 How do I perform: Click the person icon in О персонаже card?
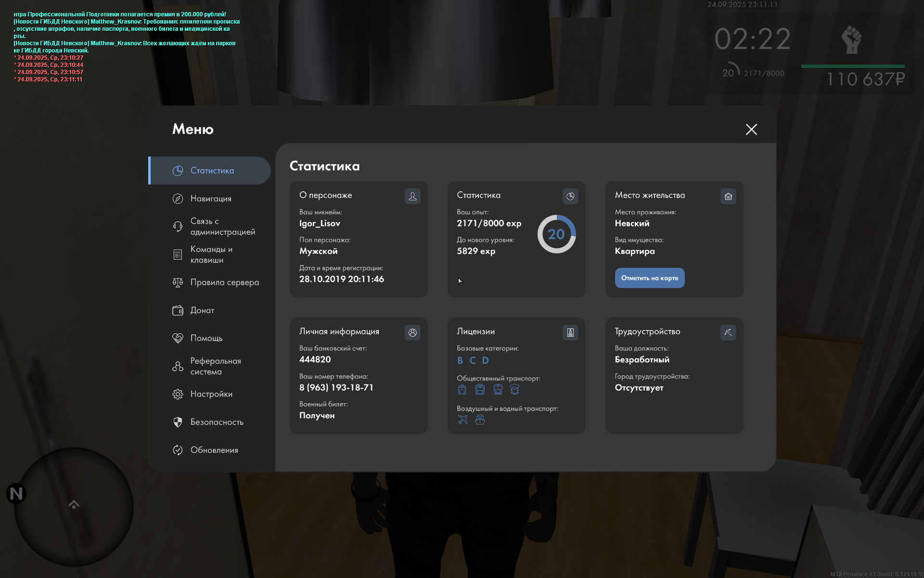[412, 196]
